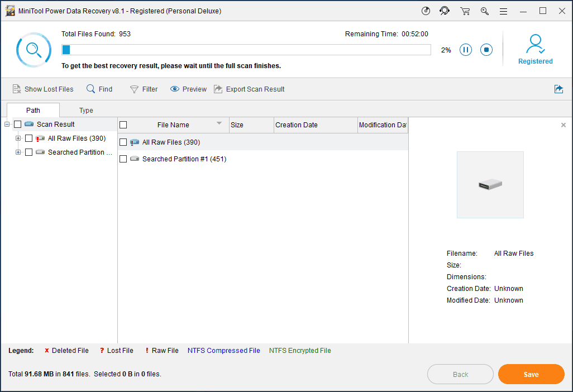Open the hamburger menu icon
The image size is (573, 392).
[x=503, y=11]
